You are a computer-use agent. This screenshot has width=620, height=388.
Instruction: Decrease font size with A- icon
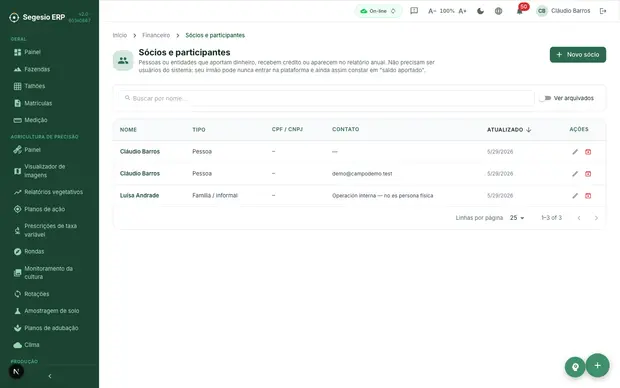(x=432, y=11)
